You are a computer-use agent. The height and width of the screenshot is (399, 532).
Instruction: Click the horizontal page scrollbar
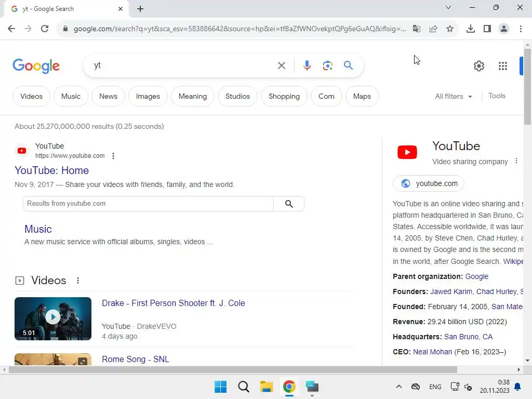pos(233,370)
